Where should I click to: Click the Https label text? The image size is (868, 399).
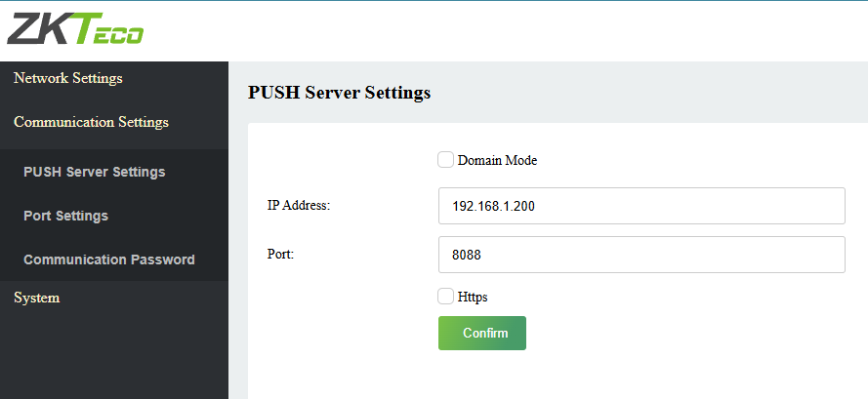(473, 297)
